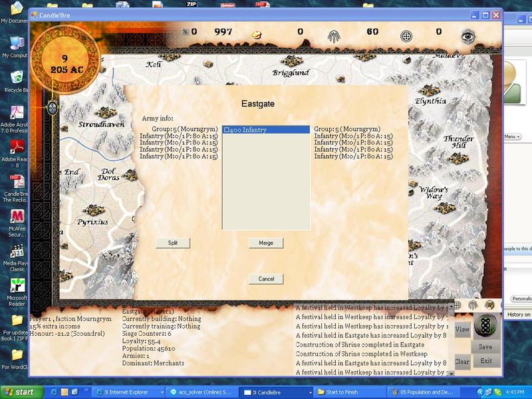
Task: Open the 3 Internet Explorer taskbar group
Action: (x=129, y=392)
